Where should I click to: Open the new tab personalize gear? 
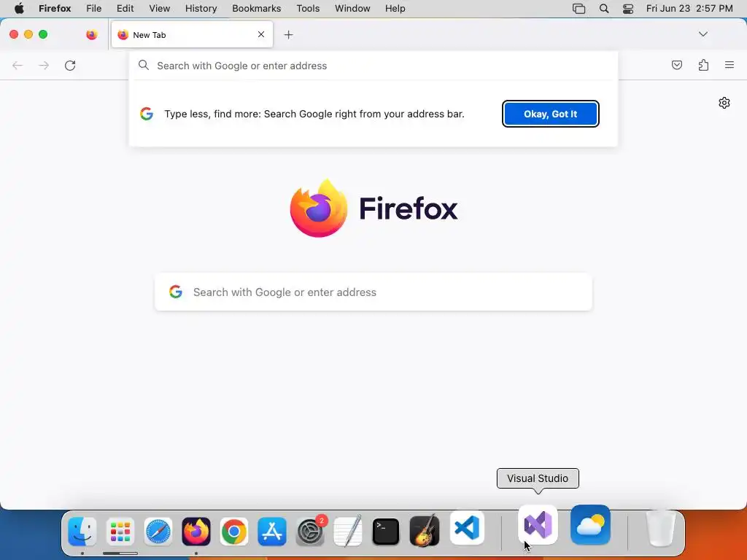(x=724, y=102)
